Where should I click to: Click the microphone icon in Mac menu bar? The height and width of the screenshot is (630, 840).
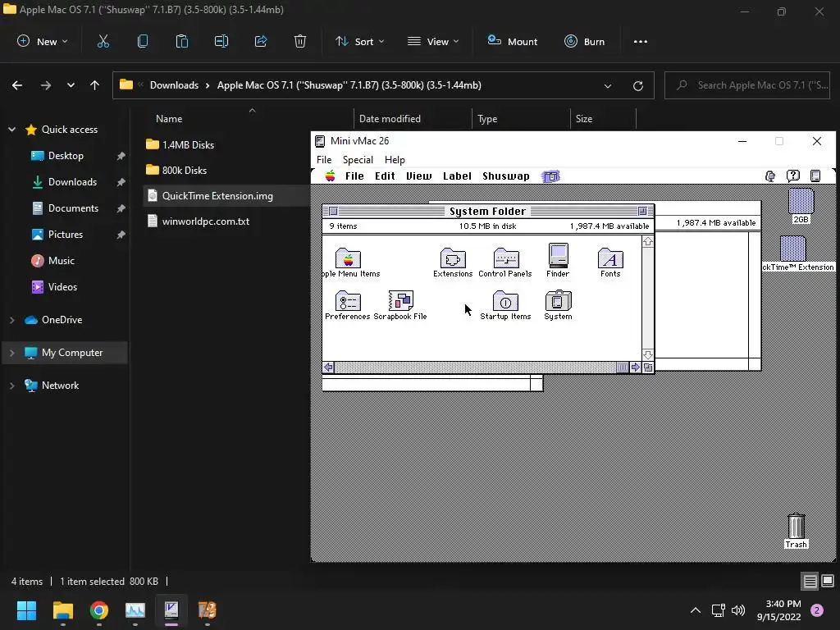coord(770,176)
